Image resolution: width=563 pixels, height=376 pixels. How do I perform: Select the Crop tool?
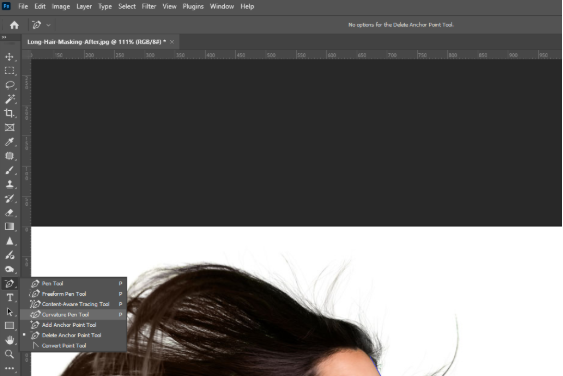[10, 113]
